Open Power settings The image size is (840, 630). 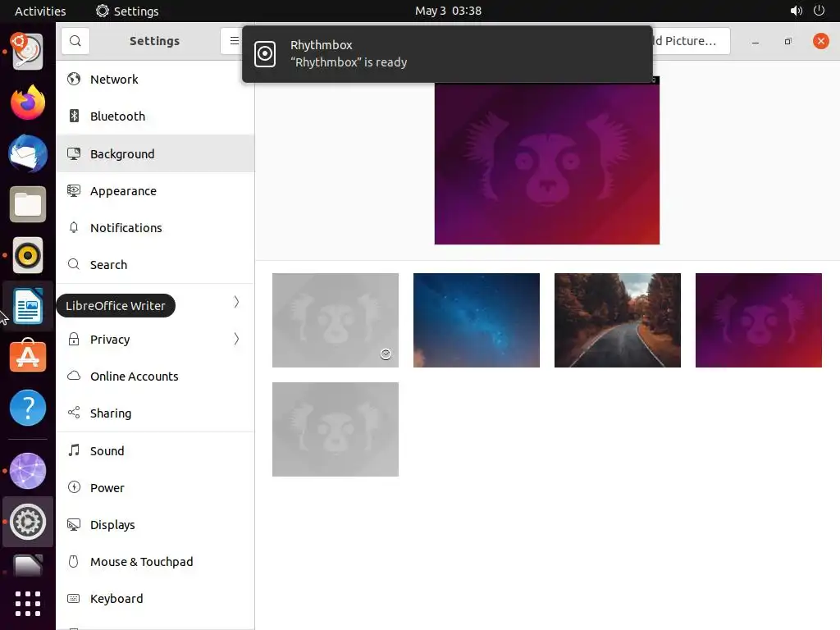155,487
